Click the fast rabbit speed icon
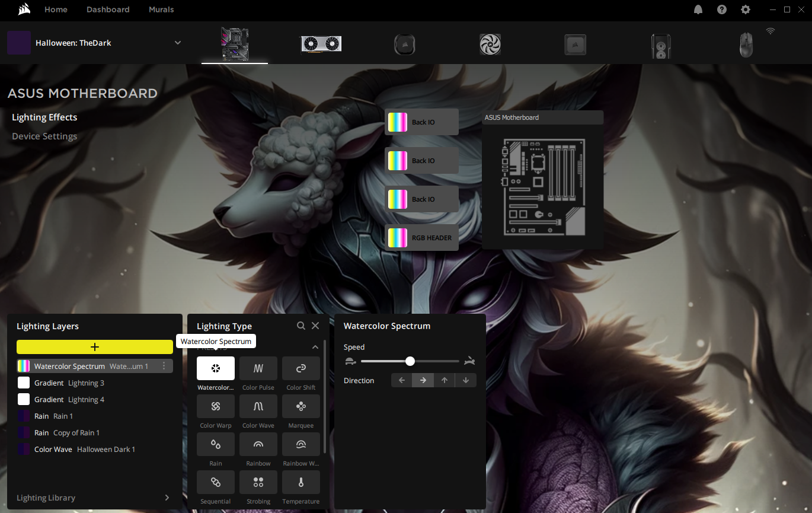Viewport: 812px width, 513px height. (470, 361)
